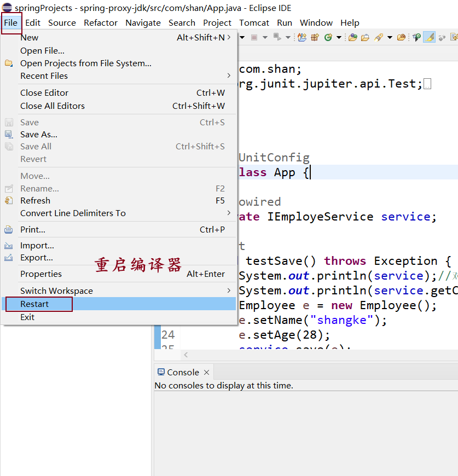Click the Import arrow icon
The width and height of the screenshot is (458, 476).
pyautogui.click(x=9, y=245)
